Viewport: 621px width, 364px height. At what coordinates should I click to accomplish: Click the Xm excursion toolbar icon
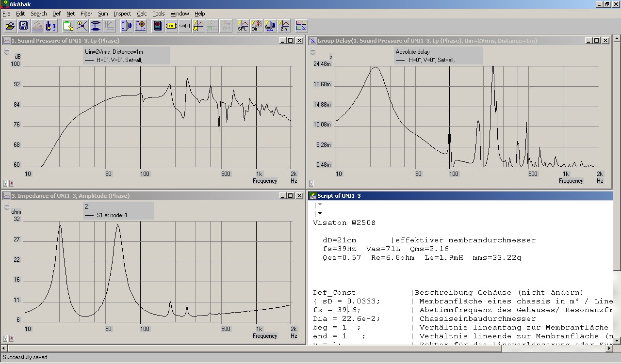(x=270, y=26)
